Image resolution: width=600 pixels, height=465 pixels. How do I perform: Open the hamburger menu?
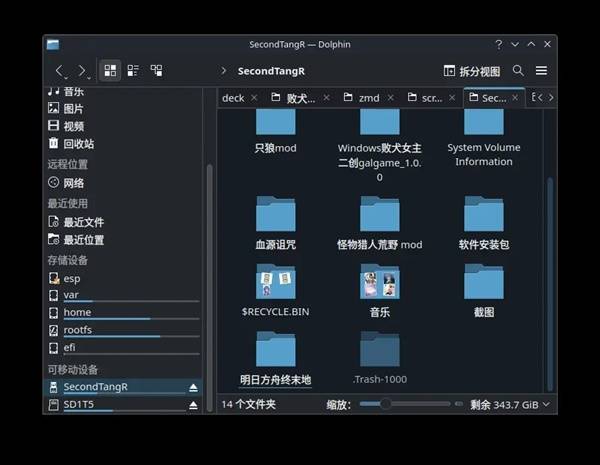click(x=541, y=71)
